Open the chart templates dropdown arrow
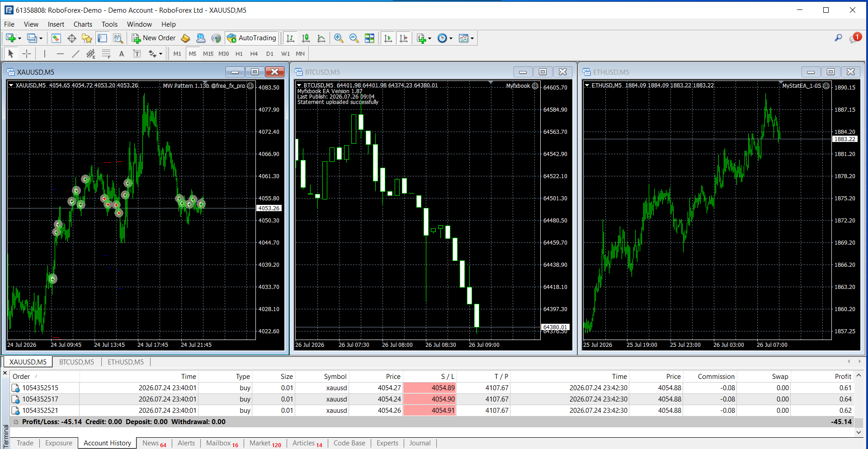 pos(472,38)
